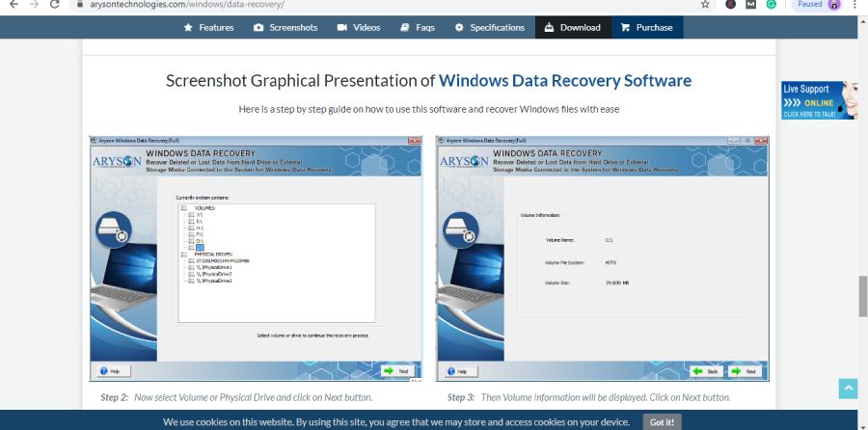Click Next in the Step 2 screenshot
Image resolution: width=868 pixels, height=430 pixels.
pyautogui.click(x=397, y=371)
